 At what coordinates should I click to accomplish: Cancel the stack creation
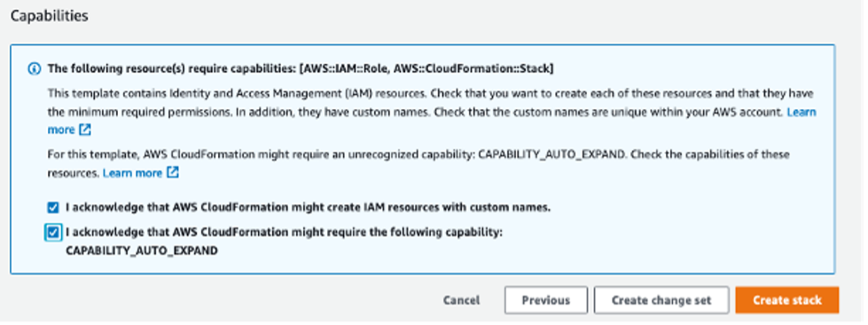coord(461,301)
